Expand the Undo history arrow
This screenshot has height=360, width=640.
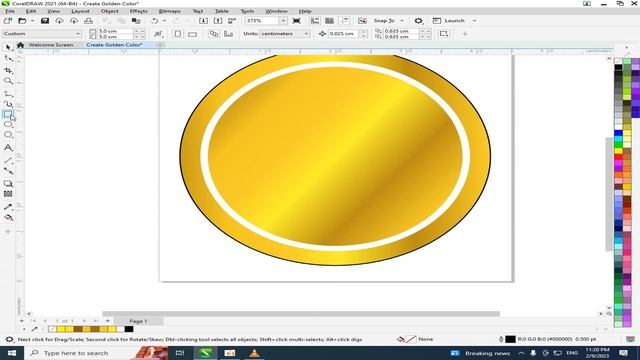pos(164,21)
